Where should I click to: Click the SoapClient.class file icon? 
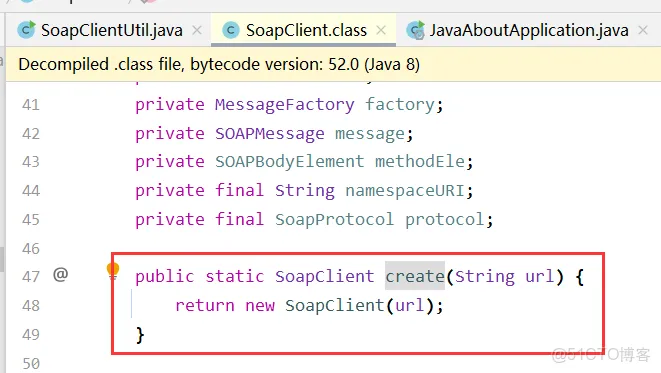tap(231, 30)
